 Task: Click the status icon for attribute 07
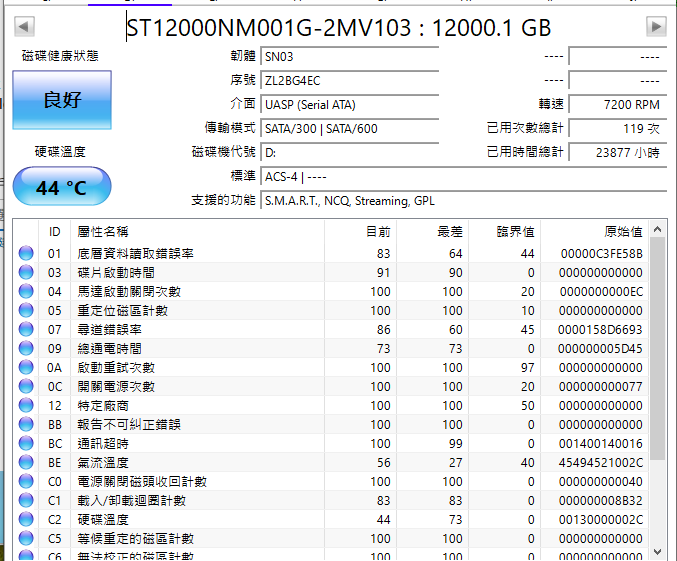click(26, 329)
